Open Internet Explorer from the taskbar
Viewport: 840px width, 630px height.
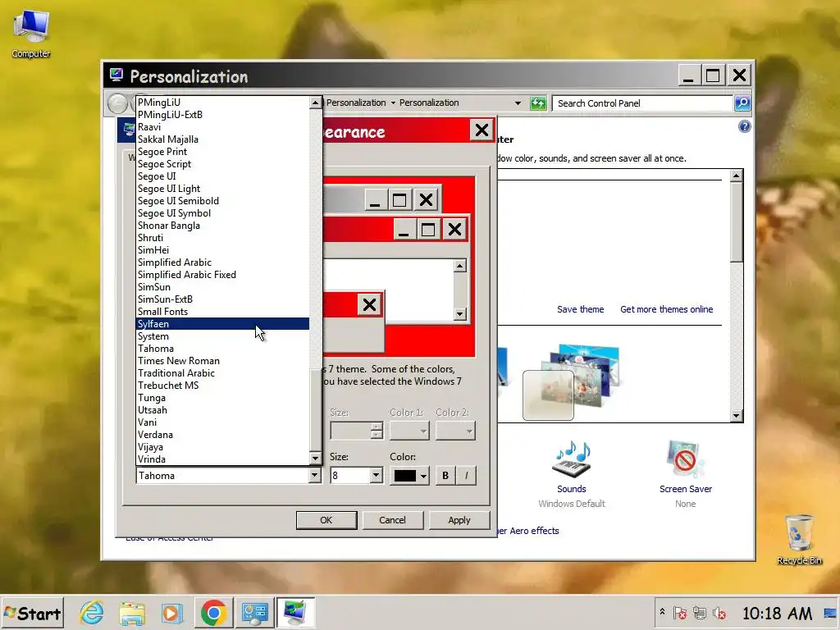(92, 613)
